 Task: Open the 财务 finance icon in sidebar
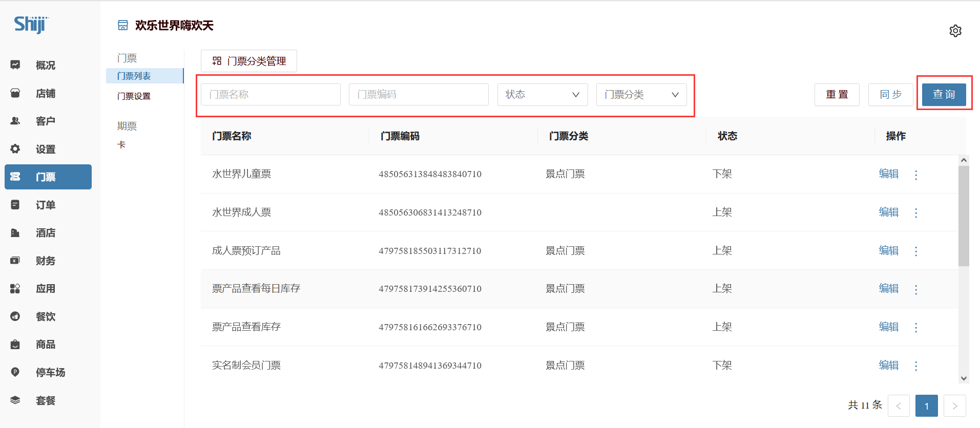coord(15,261)
